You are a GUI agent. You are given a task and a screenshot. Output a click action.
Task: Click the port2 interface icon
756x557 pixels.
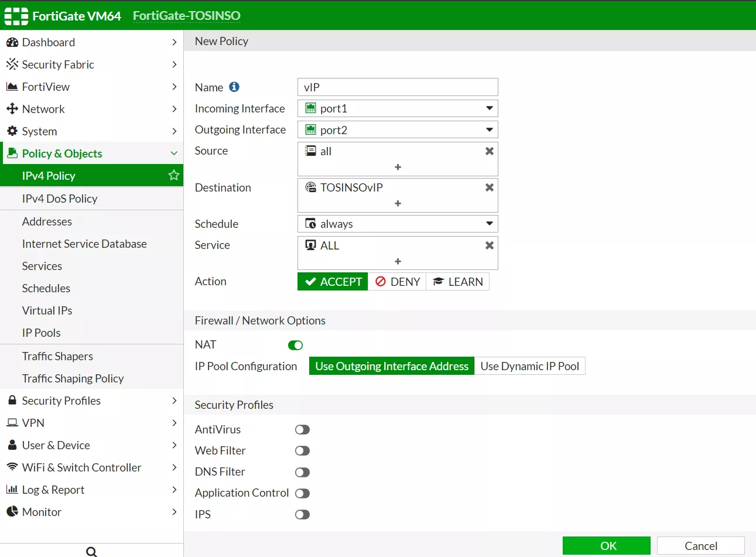[311, 130]
